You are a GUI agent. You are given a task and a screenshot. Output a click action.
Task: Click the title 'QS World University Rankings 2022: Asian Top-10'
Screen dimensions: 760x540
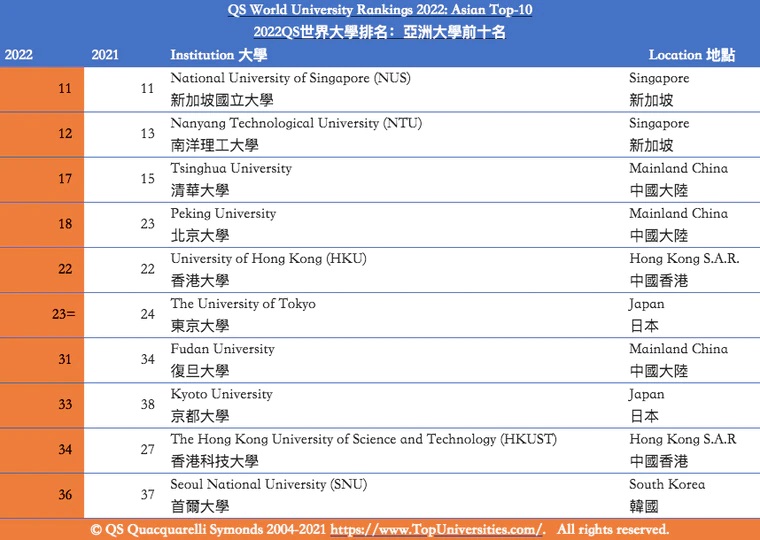pos(380,10)
